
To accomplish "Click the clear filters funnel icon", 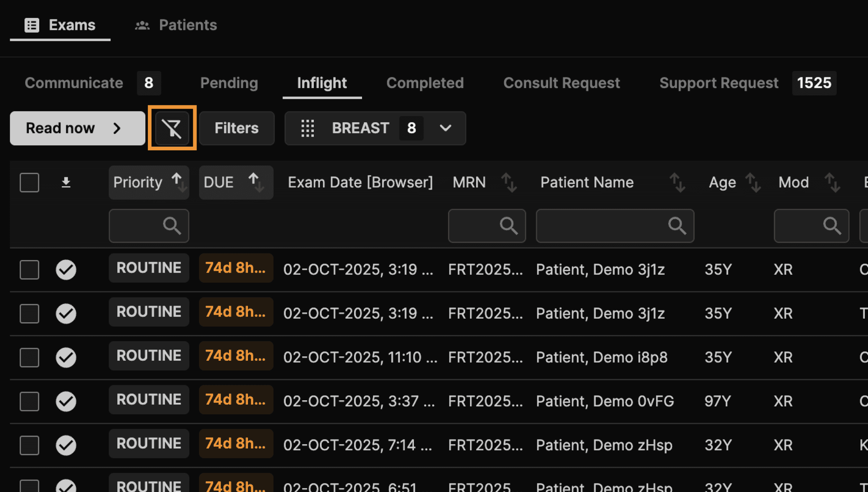I will pyautogui.click(x=172, y=128).
